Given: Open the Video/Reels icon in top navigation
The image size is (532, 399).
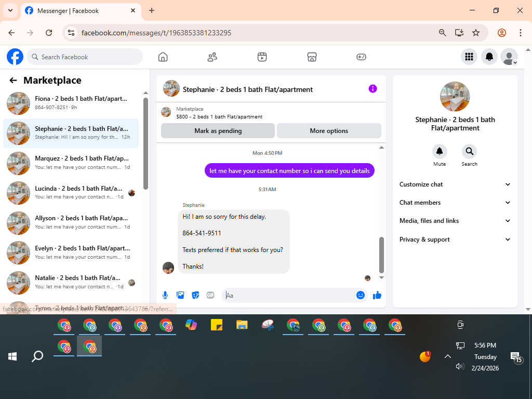Looking at the screenshot, I should tap(262, 57).
